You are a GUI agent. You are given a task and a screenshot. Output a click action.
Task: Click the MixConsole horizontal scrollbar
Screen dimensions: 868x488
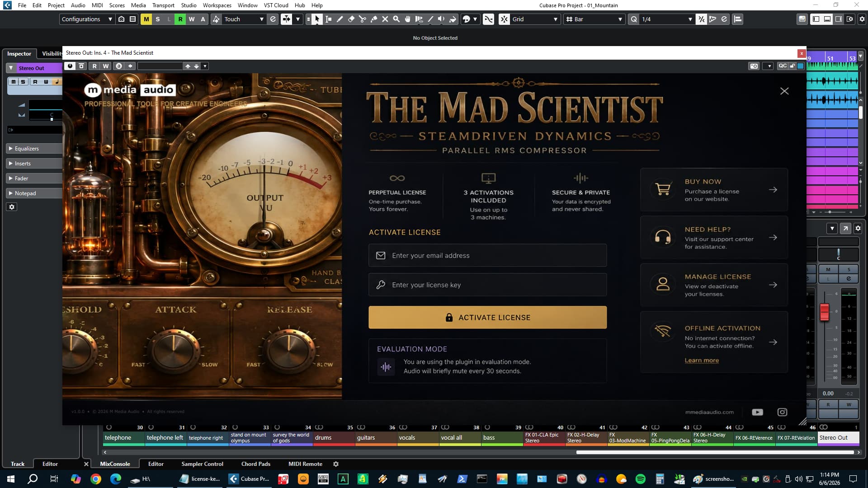[x=715, y=452]
